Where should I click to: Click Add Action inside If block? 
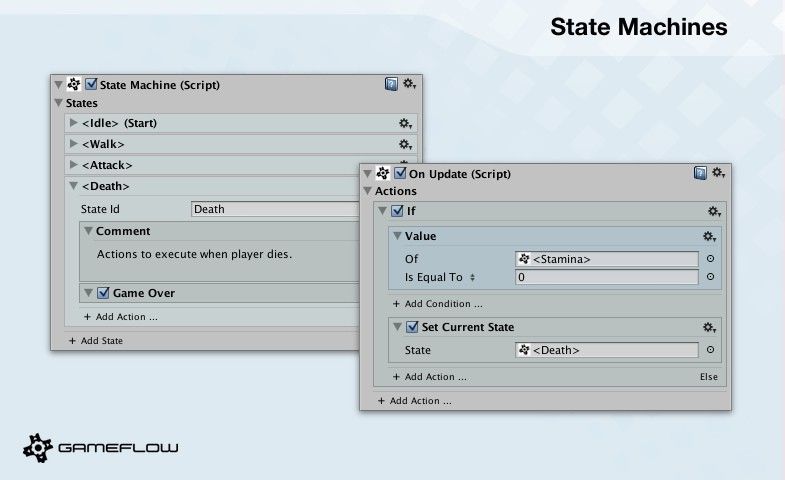[430, 377]
